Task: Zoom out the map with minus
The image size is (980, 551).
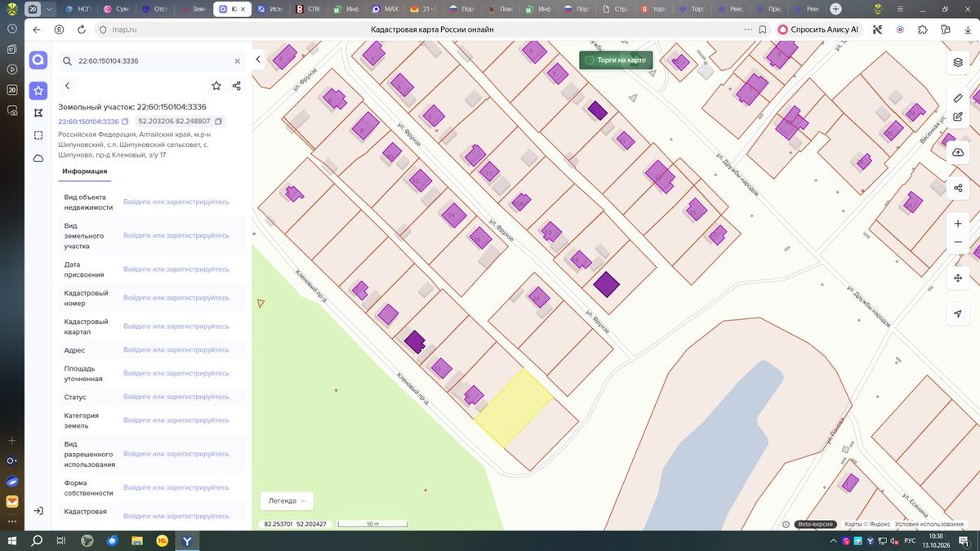Action: pyautogui.click(x=958, y=242)
